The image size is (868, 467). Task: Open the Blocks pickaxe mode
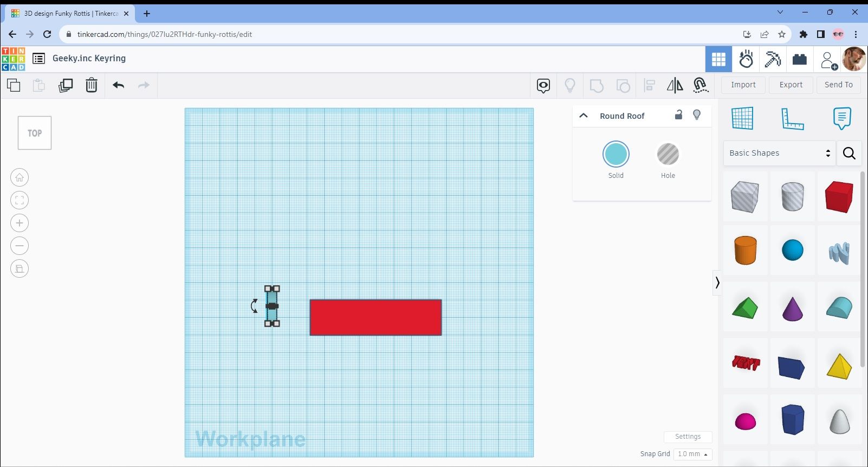pos(773,59)
